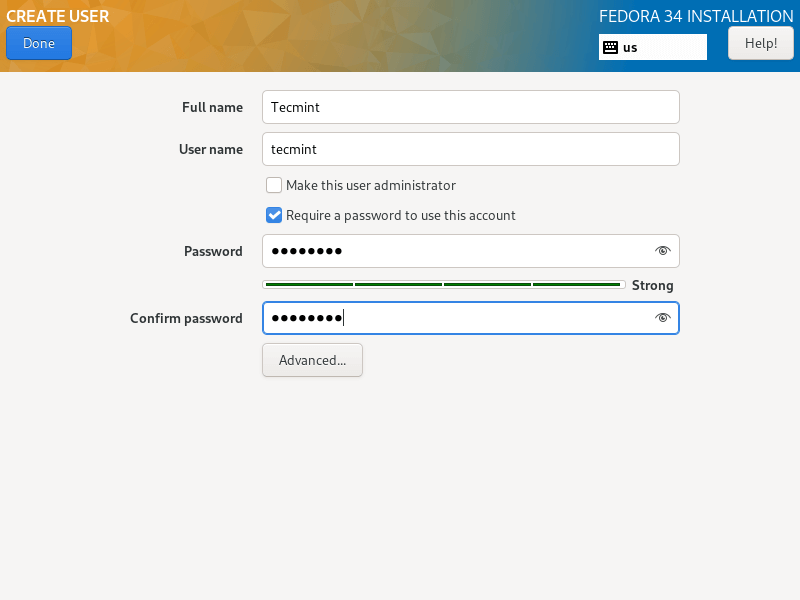Click the 'Strong' strength label

pos(653,285)
